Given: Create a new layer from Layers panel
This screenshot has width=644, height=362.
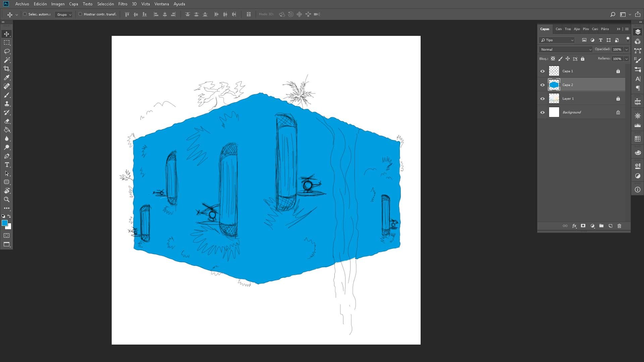Looking at the screenshot, I should (x=610, y=226).
